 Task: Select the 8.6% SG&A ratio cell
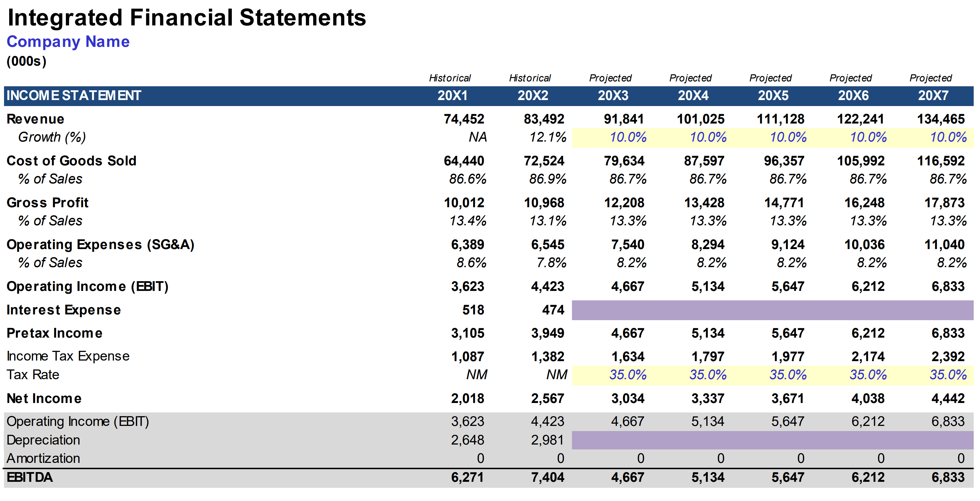click(471, 263)
